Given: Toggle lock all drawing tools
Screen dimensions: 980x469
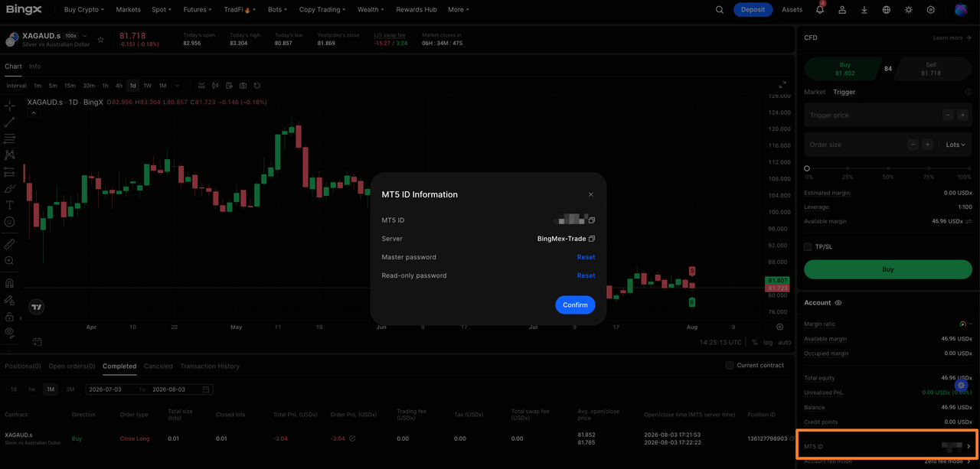Looking at the screenshot, I should 9,317.
